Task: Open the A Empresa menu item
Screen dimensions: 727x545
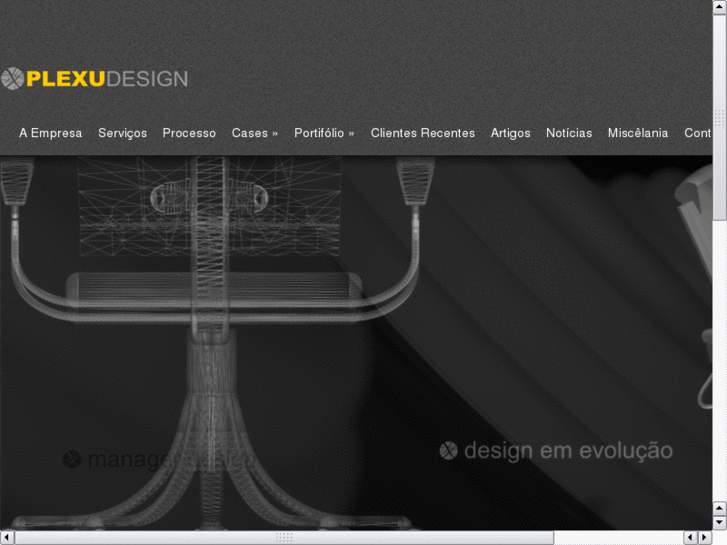Action: 51,133
